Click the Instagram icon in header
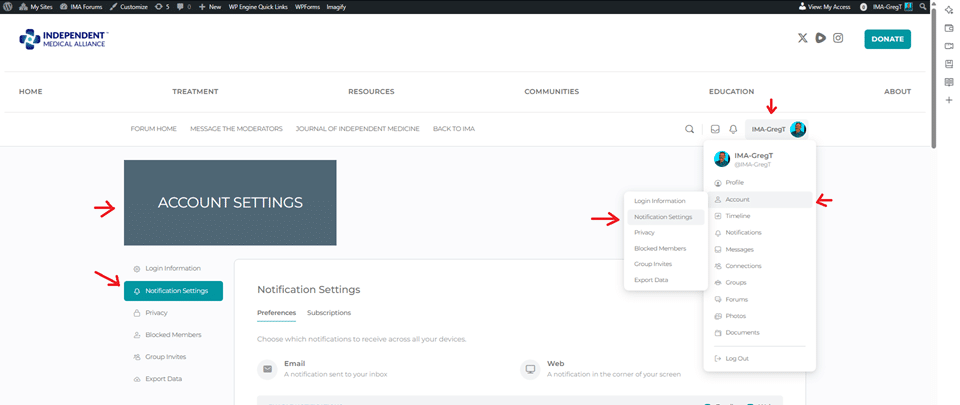The image size is (960, 405). [x=838, y=38]
